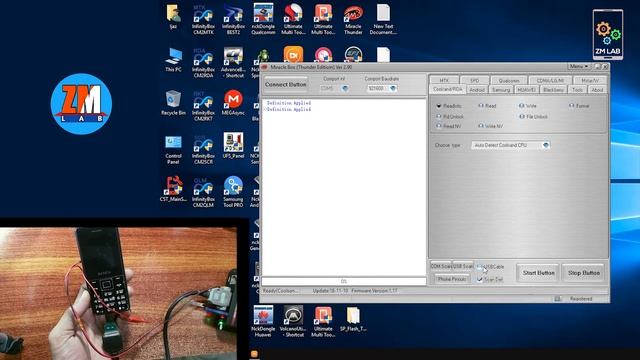The width and height of the screenshot is (640, 360).
Task: Toggle the Scan Def checkbox
Action: [x=480, y=280]
